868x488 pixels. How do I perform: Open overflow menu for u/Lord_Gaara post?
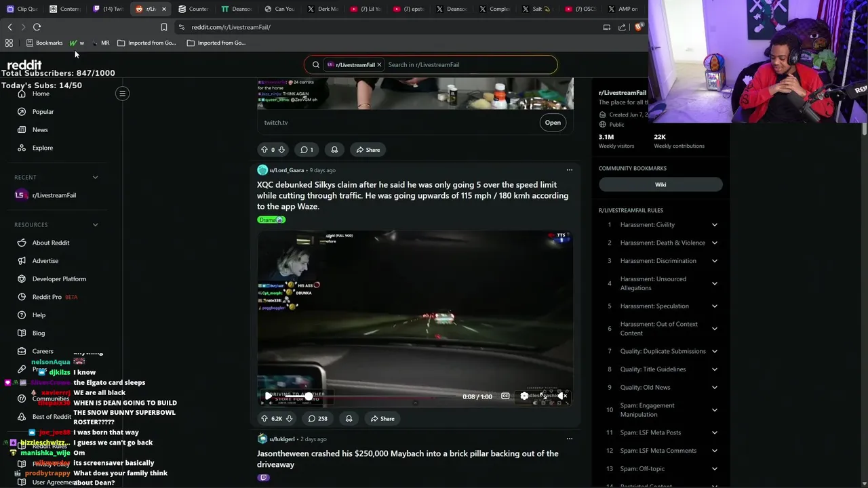click(x=570, y=170)
